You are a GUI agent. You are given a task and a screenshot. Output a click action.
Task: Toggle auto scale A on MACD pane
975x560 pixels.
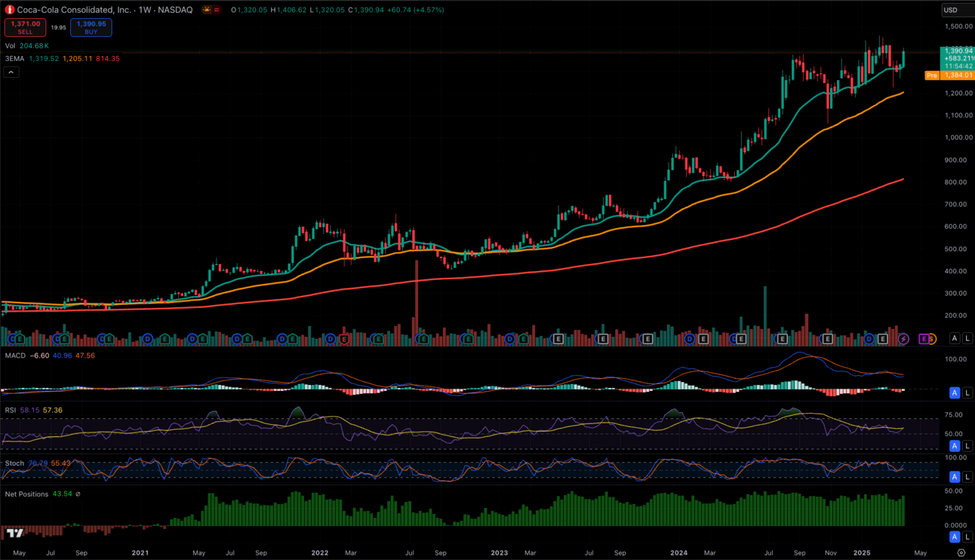955,392
